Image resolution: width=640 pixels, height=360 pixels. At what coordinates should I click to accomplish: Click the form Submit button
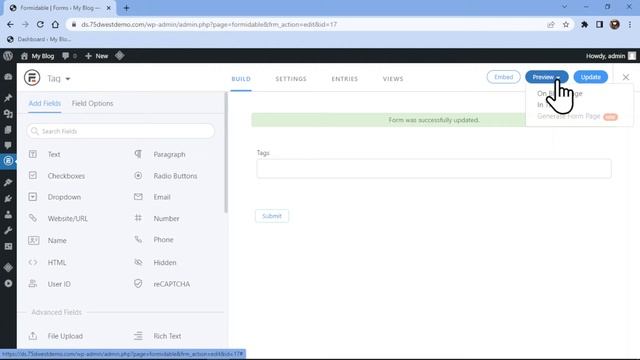(x=272, y=216)
